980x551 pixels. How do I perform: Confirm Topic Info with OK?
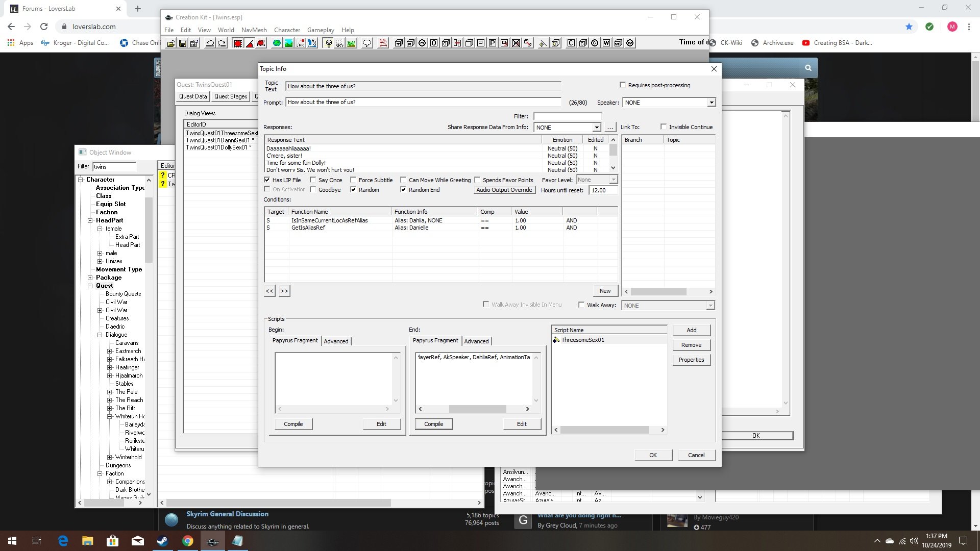point(653,455)
